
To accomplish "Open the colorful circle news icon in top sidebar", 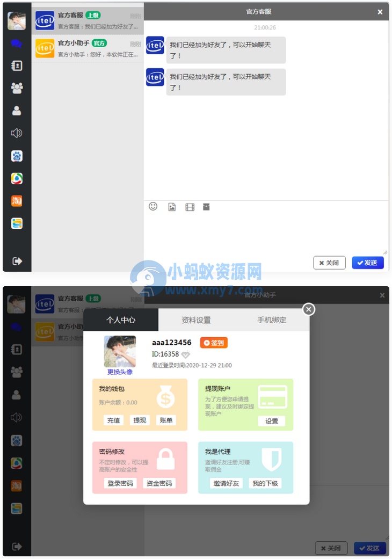I will tap(17, 179).
